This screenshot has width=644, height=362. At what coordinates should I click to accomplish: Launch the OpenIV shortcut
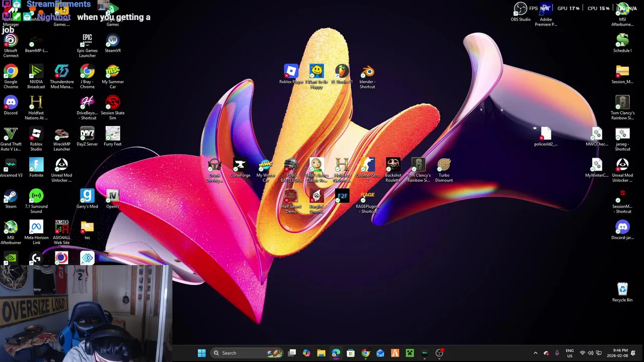(113, 199)
